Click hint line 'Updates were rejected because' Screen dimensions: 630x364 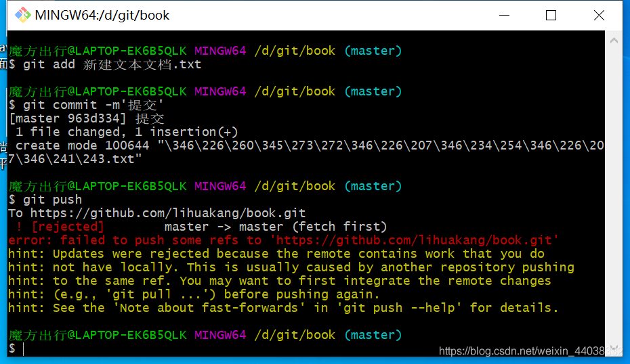[276, 254]
